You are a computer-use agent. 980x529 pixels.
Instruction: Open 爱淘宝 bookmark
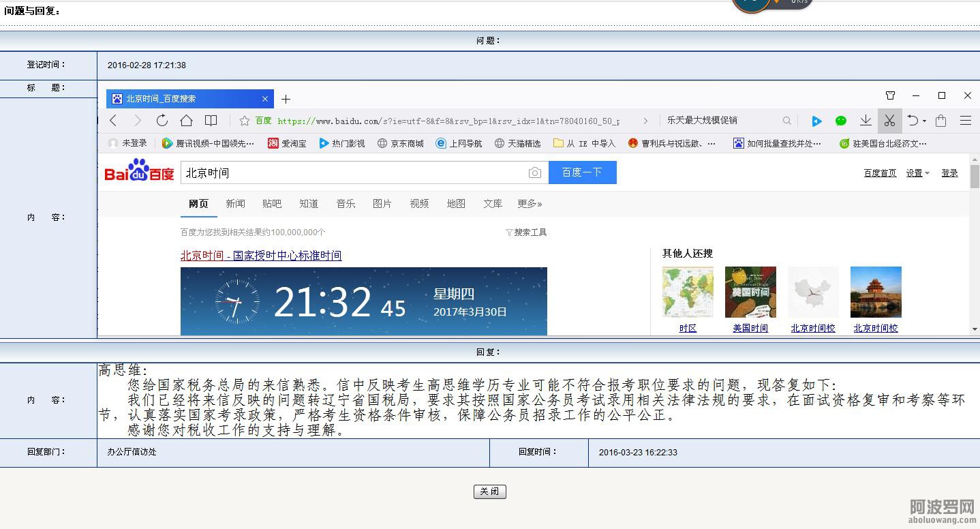pos(287,143)
